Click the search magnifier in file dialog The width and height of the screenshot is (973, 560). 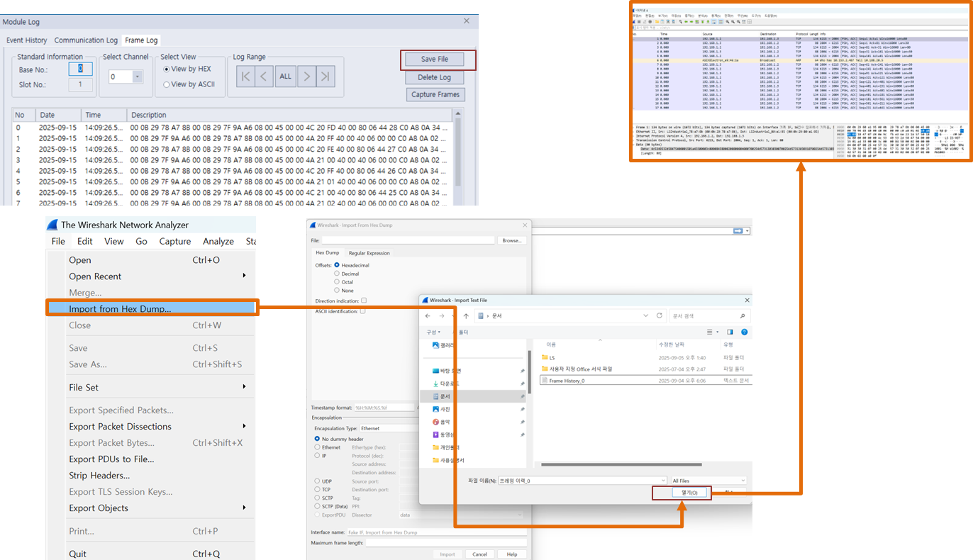[743, 316]
